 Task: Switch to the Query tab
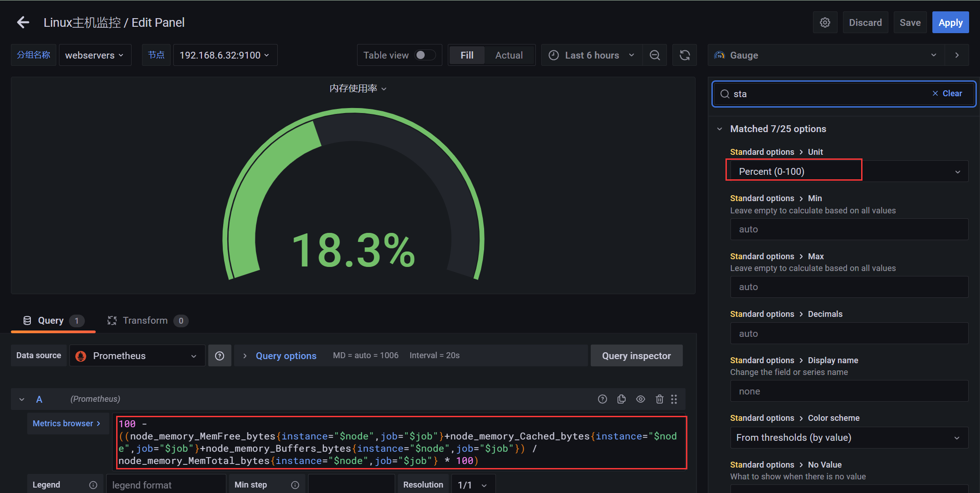pyautogui.click(x=53, y=320)
